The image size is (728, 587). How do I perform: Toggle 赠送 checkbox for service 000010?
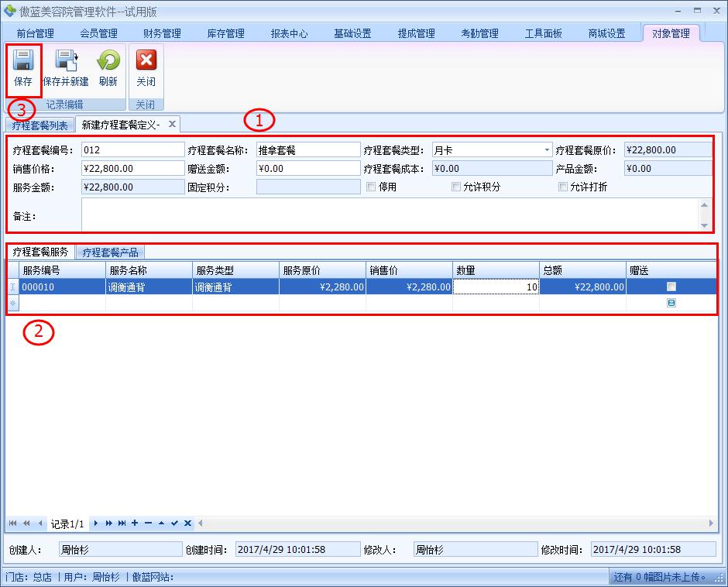pos(671,287)
